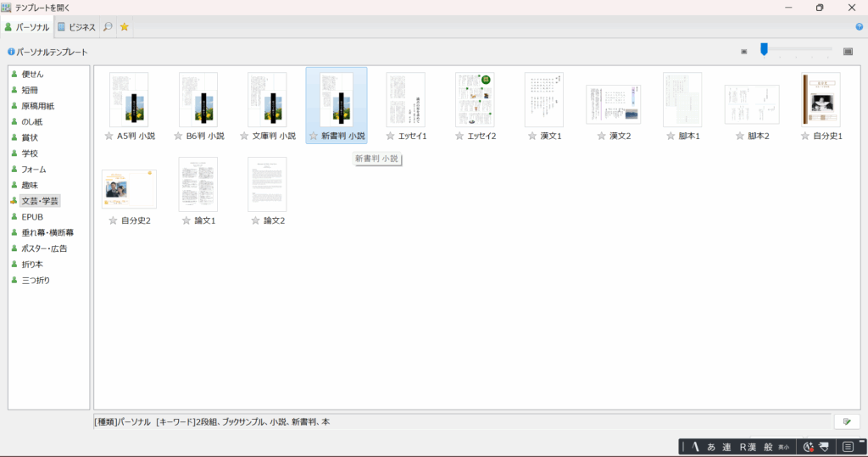Click the edit keywords icon button

[x=847, y=421]
